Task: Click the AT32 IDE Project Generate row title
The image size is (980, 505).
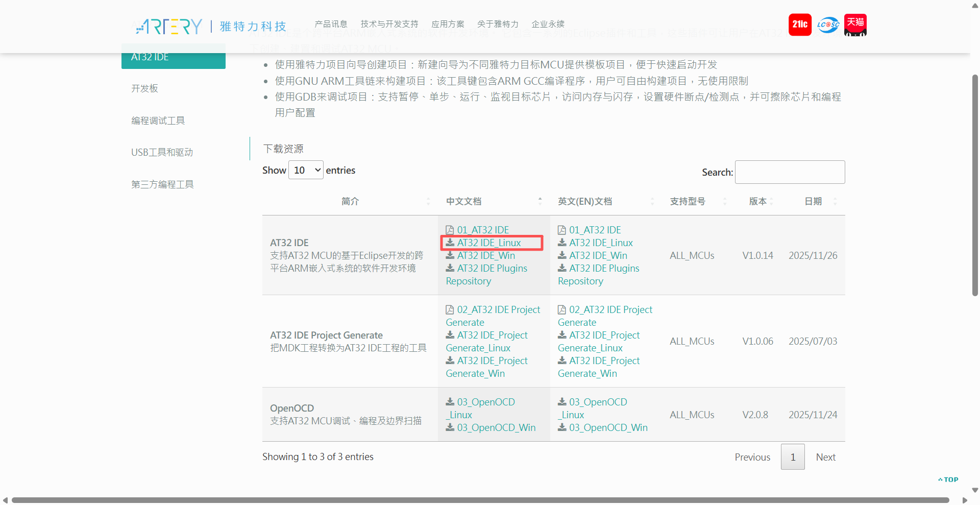Action: coord(326,335)
